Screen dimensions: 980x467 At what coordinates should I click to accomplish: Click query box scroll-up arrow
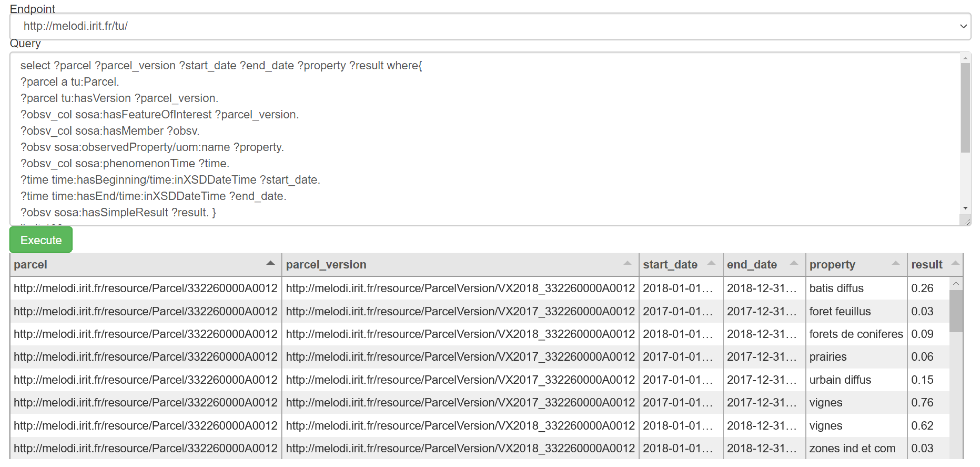click(x=965, y=58)
